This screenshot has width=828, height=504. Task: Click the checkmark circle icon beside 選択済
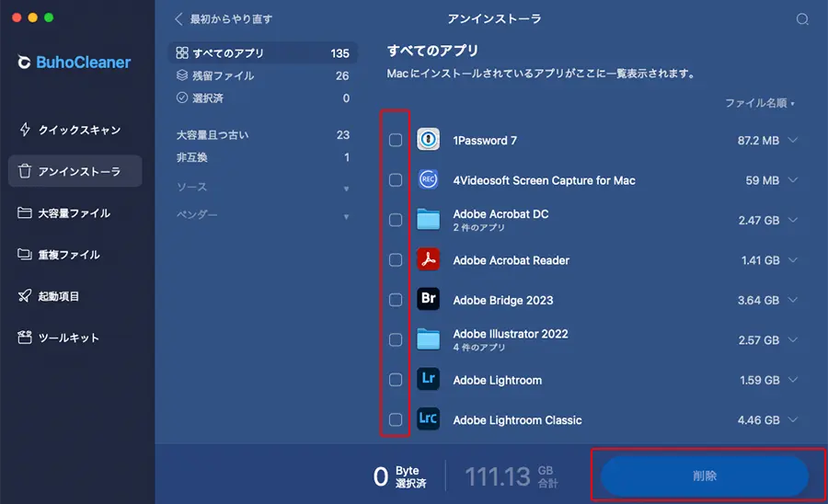click(181, 97)
